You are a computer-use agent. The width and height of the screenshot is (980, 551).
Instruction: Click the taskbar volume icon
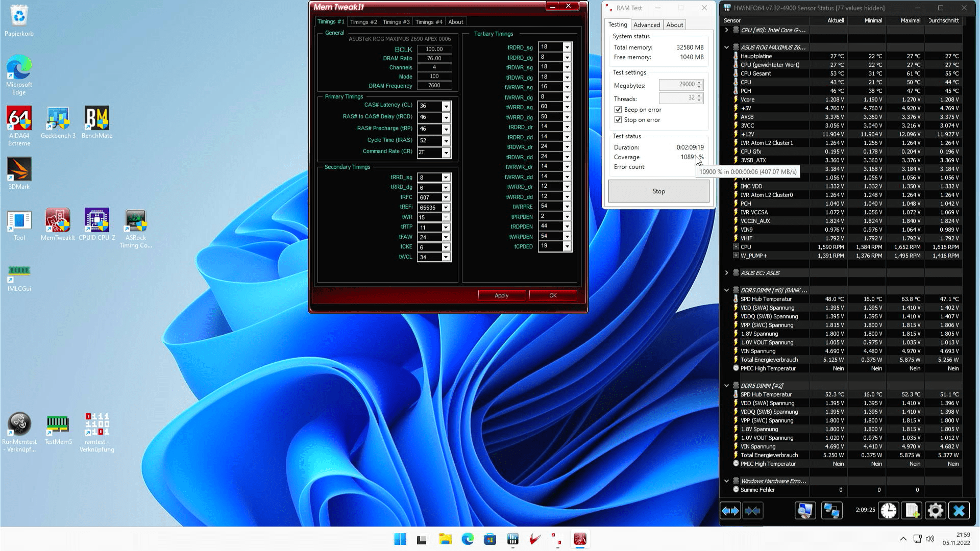[930, 539]
